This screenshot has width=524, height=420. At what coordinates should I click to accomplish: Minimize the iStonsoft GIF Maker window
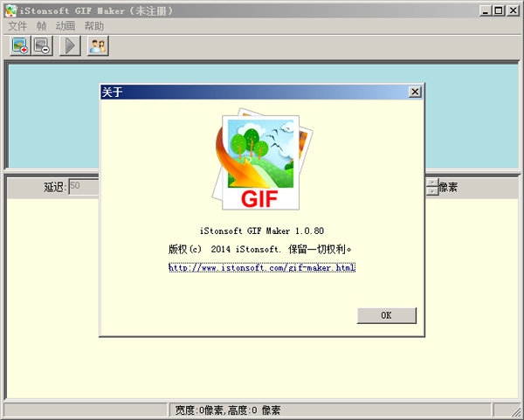[486, 10]
